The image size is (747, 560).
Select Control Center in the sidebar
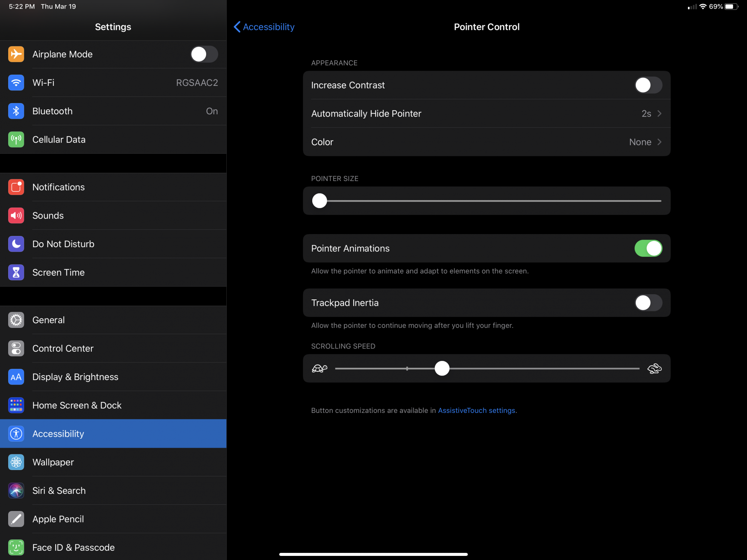coord(113,348)
